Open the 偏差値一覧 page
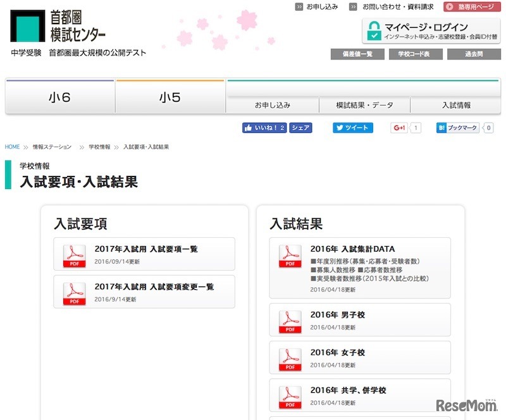Image resolution: width=506 pixels, height=420 pixels. click(355, 54)
